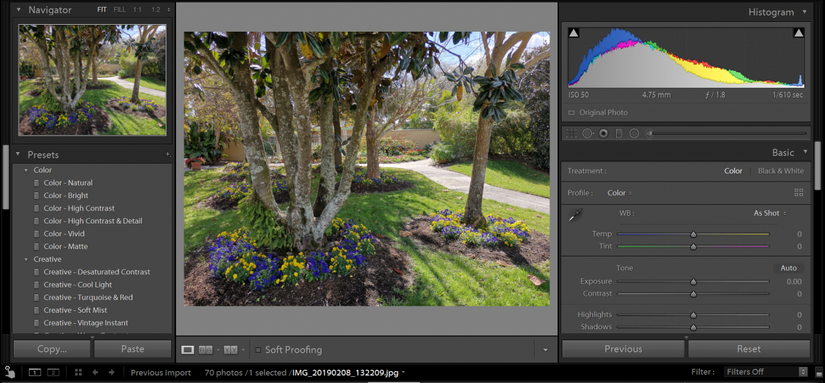This screenshot has width=825, height=383.
Task: Switch to Loupe view mode
Action: (187, 350)
